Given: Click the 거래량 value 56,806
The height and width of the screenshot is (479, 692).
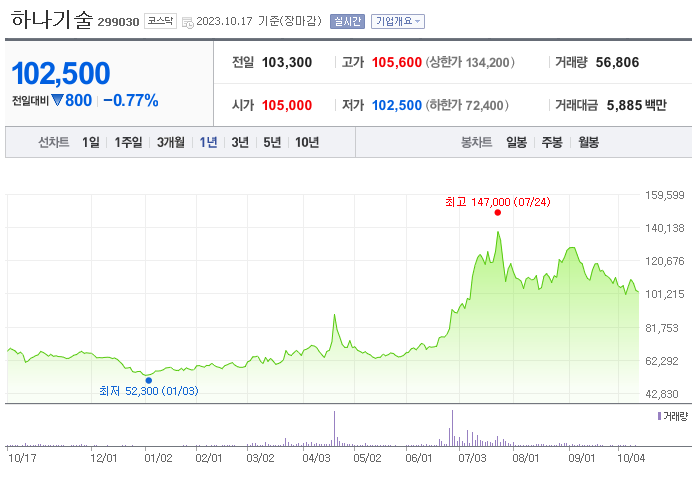Looking at the screenshot, I should [x=617, y=62].
